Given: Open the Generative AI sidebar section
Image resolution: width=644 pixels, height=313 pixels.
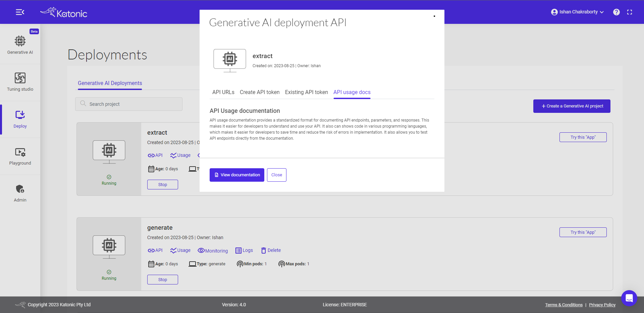Looking at the screenshot, I should pyautogui.click(x=20, y=45).
